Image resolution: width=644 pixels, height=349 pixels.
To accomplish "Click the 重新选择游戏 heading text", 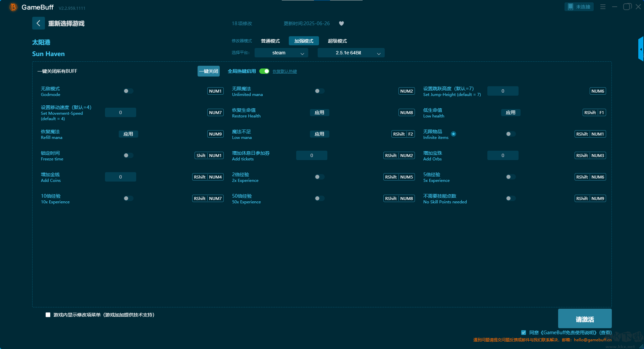I will point(66,23).
